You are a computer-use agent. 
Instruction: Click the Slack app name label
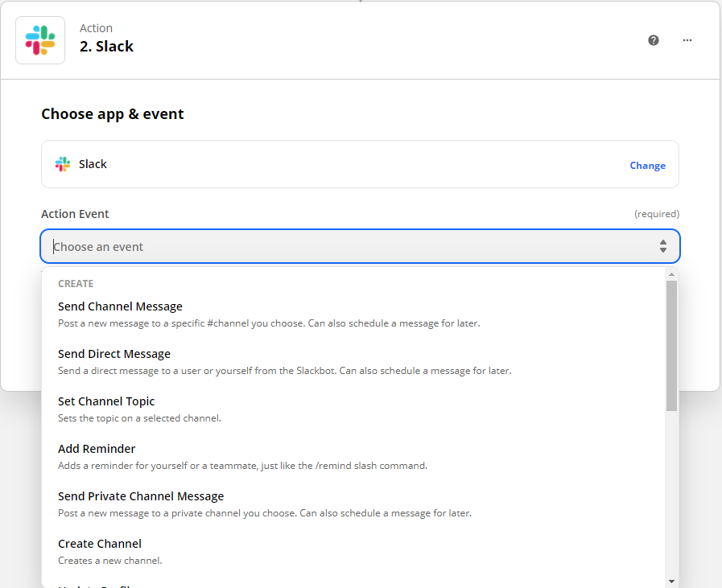click(93, 164)
